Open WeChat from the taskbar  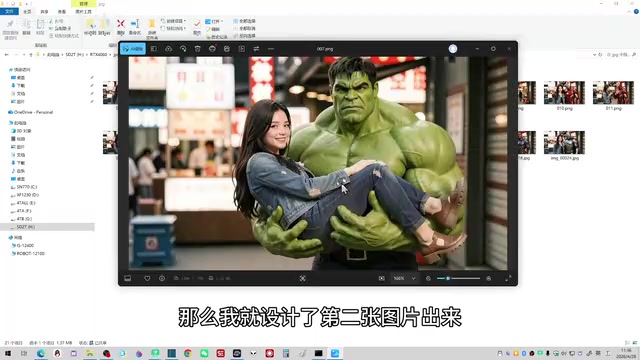(x=204, y=353)
